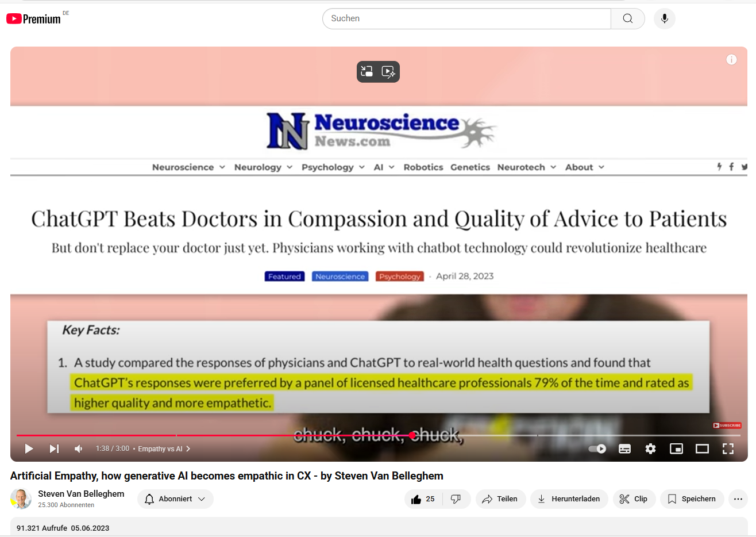This screenshot has height=537, width=756.
Task: Expand the description with 91.321 Aufrufe
Action: [x=379, y=528]
